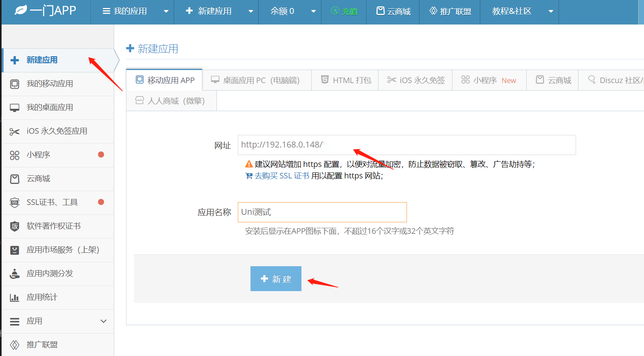Click the green 充值 recharge button
Image resolution: width=644 pixels, height=356 pixels.
(x=344, y=11)
